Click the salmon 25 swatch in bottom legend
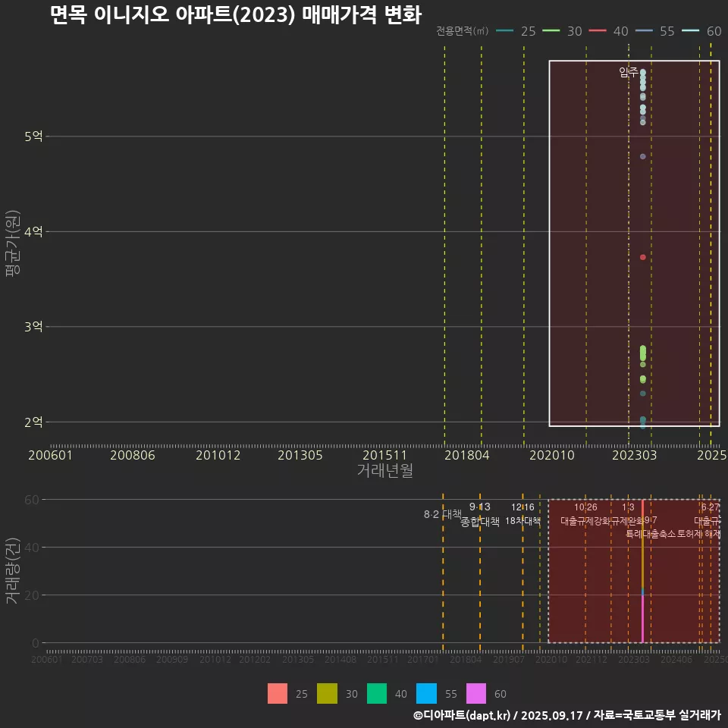Viewport: 728px width, 728px height. tap(278, 694)
